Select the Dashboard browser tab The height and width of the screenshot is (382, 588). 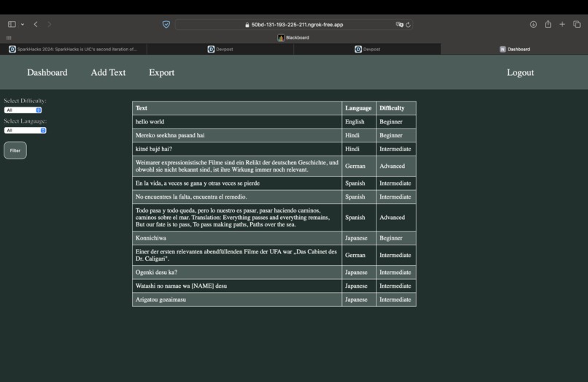pyautogui.click(x=514, y=49)
